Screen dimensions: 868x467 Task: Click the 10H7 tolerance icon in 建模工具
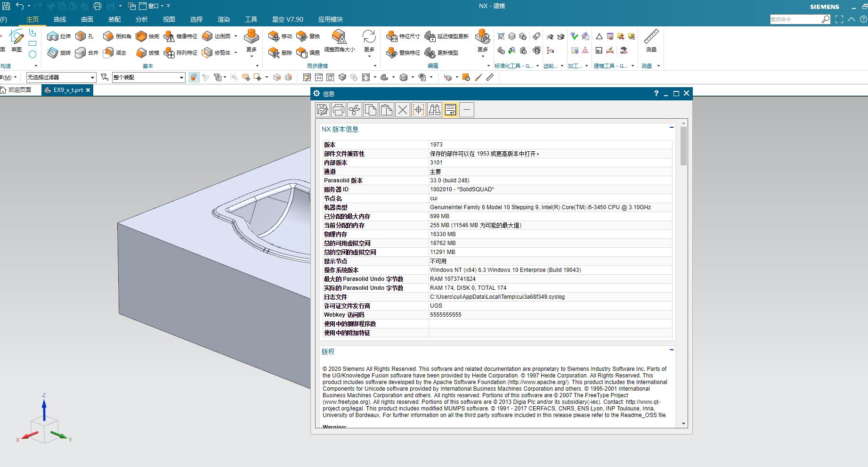(x=624, y=50)
